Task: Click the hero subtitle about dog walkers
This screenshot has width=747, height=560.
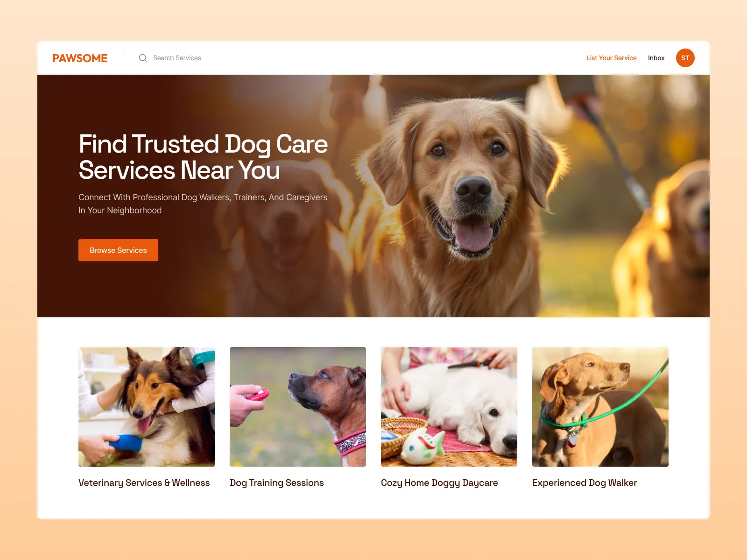Action: point(203,204)
